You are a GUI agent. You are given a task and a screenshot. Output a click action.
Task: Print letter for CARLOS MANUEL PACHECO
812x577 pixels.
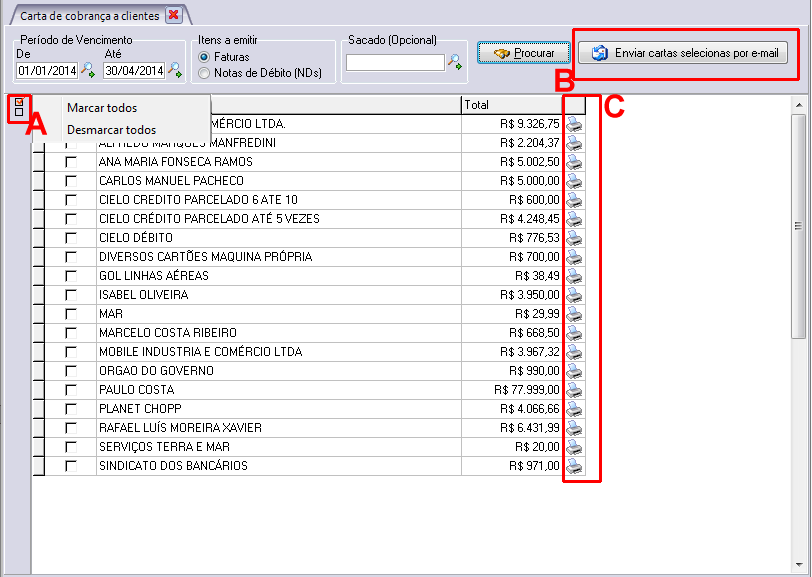click(574, 181)
